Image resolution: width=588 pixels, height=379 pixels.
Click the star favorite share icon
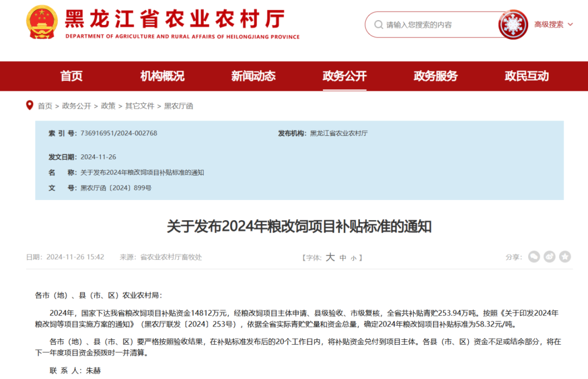[x=565, y=257]
